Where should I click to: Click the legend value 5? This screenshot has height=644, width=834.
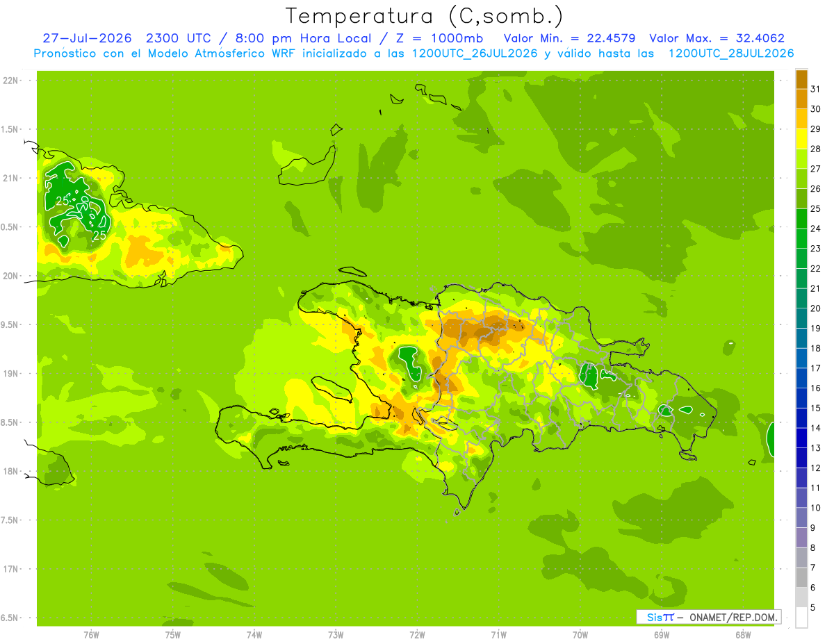point(813,607)
